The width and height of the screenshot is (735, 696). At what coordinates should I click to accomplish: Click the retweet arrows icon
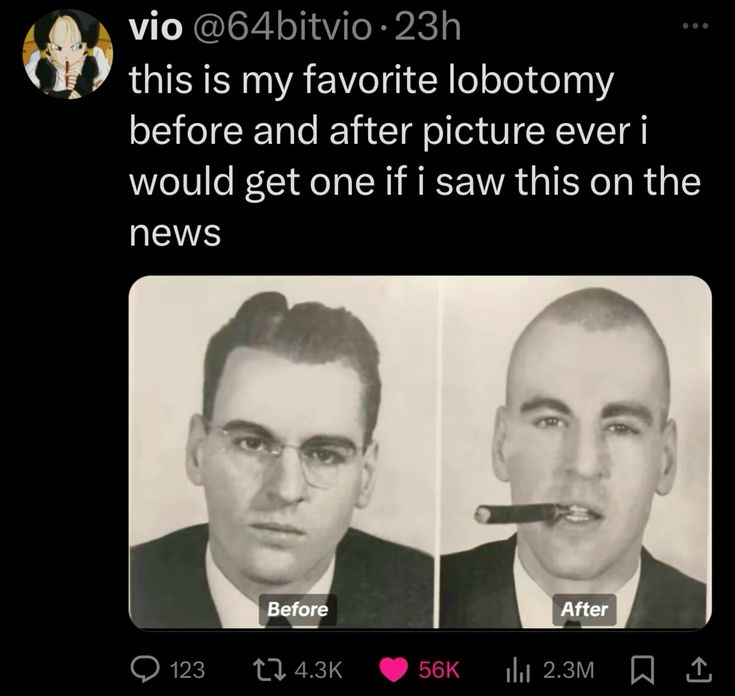click(x=270, y=670)
